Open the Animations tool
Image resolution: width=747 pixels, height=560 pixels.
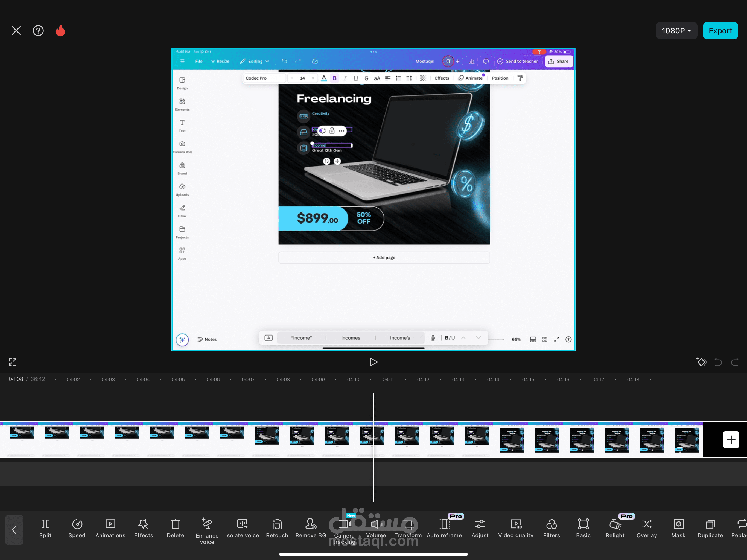point(110,528)
